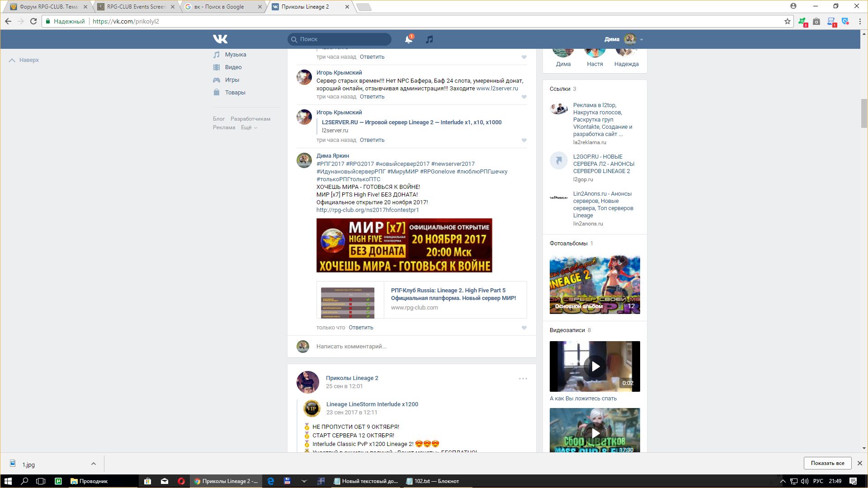Open VK home via logo
This screenshot has width=868, height=488.
pyautogui.click(x=220, y=39)
